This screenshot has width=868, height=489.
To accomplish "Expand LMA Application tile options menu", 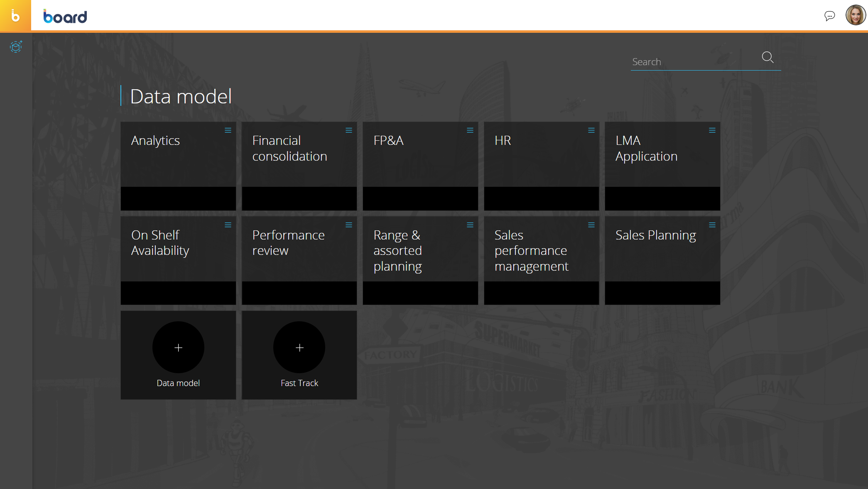I will pyautogui.click(x=712, y=130).
